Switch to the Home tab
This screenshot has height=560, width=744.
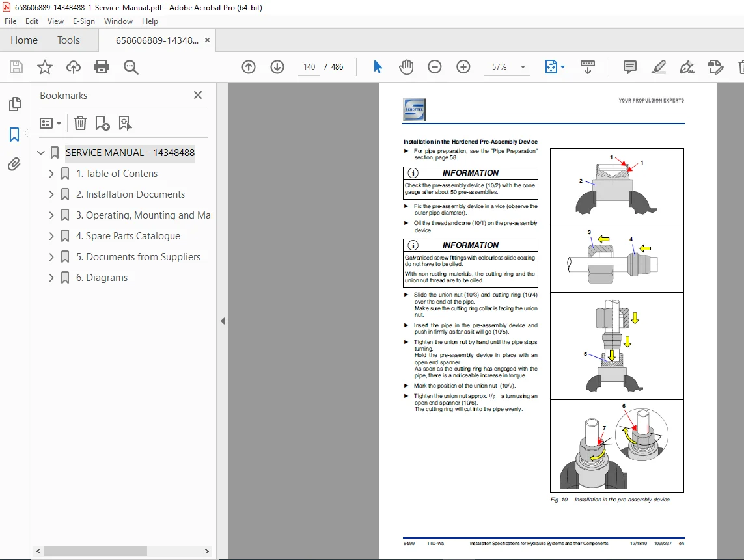coord(24,40)
